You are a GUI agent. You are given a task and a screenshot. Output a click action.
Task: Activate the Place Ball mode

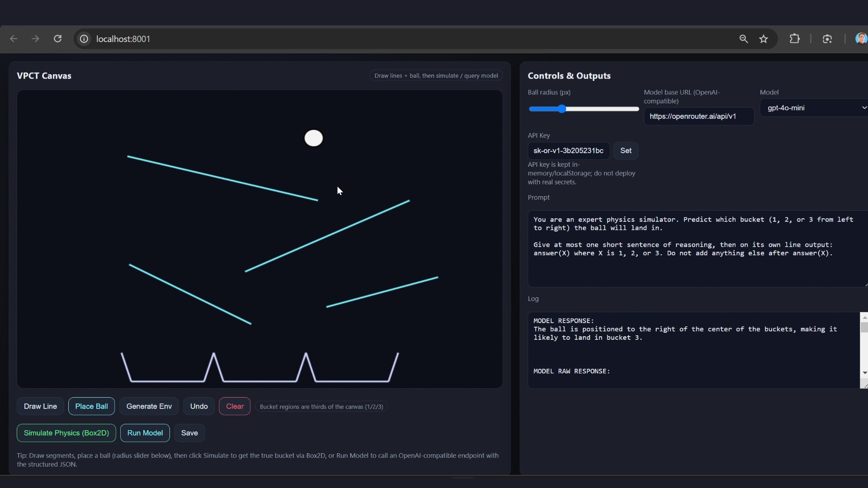point(91,406)
